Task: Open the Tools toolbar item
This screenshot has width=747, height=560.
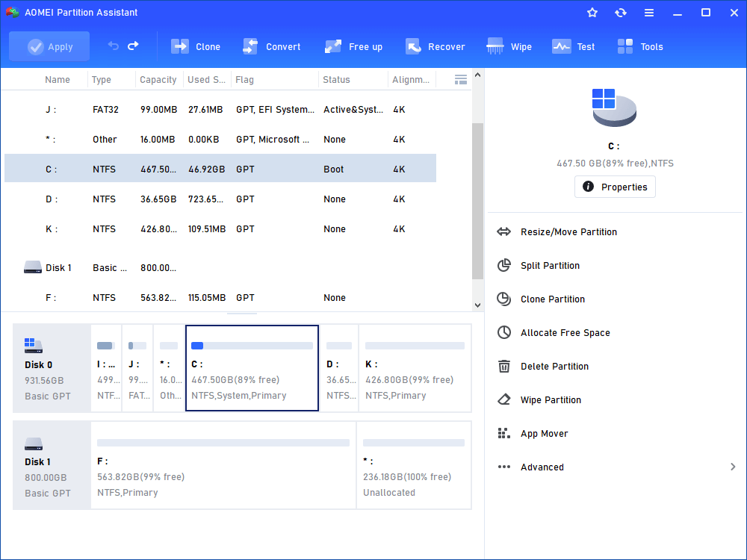Action: (640, 46)
